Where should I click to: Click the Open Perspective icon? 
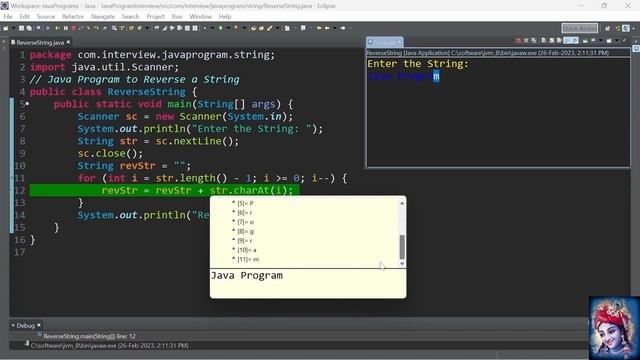click(607, 28)
